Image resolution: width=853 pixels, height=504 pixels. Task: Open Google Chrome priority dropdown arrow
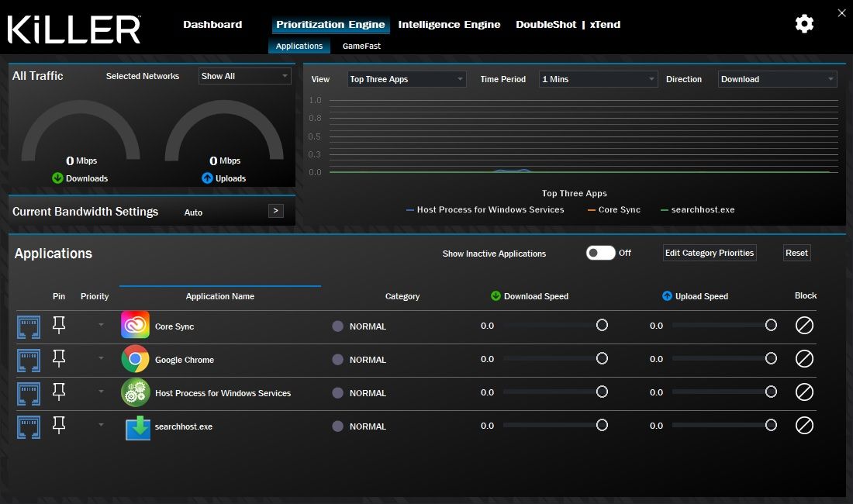(101, 357)
